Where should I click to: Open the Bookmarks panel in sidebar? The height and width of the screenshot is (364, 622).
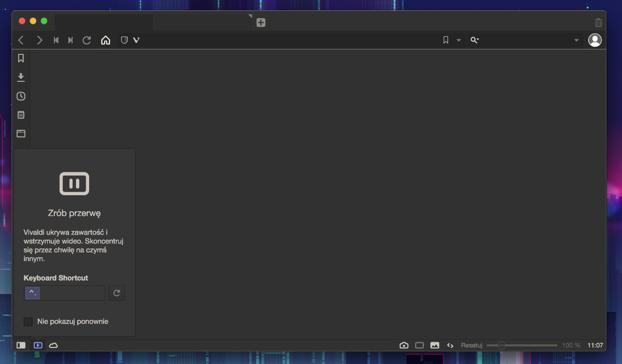21,59
